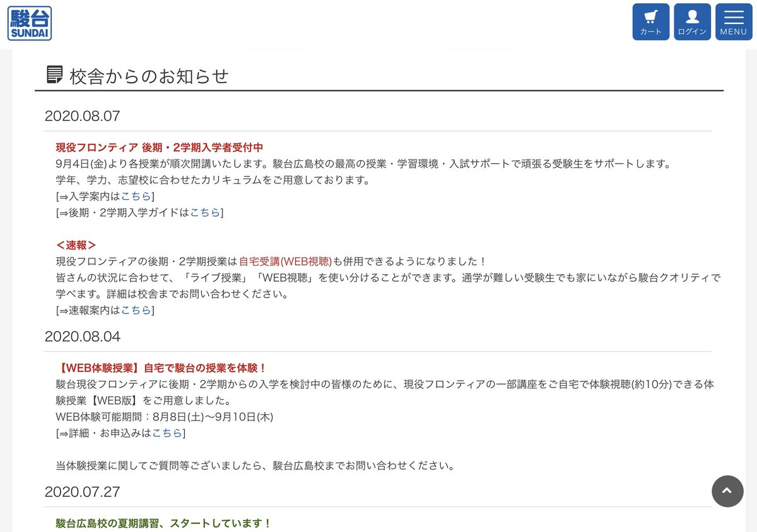Click the date 2020.07.27
The height and width of the screenshot is (532, 757).
83,492
